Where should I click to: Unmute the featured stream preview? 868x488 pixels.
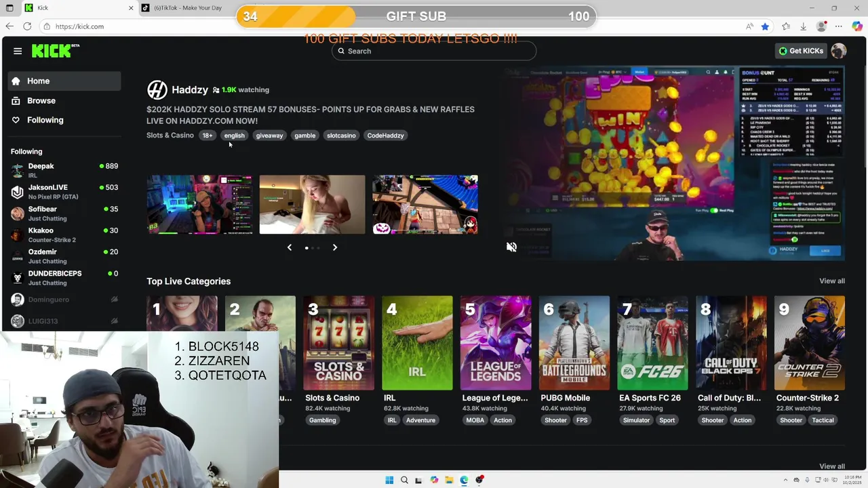tap(511, 247)
